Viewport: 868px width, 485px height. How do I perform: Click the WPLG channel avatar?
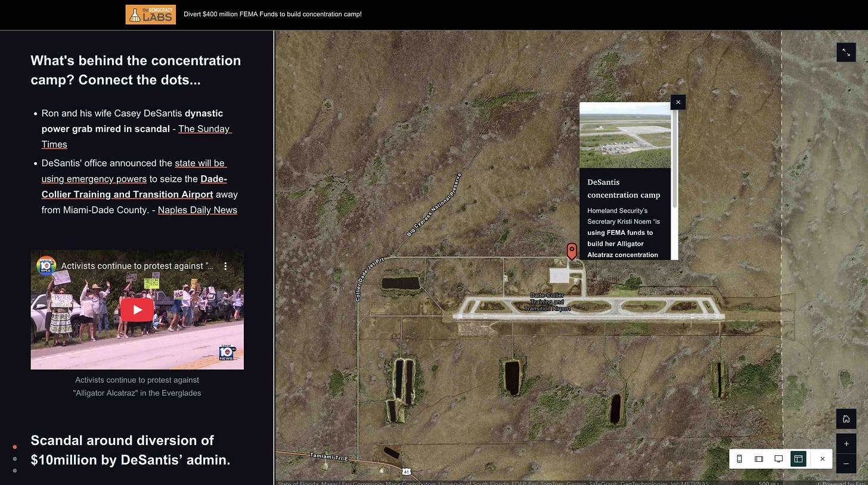pyautogui.click(x=46, y=266)
